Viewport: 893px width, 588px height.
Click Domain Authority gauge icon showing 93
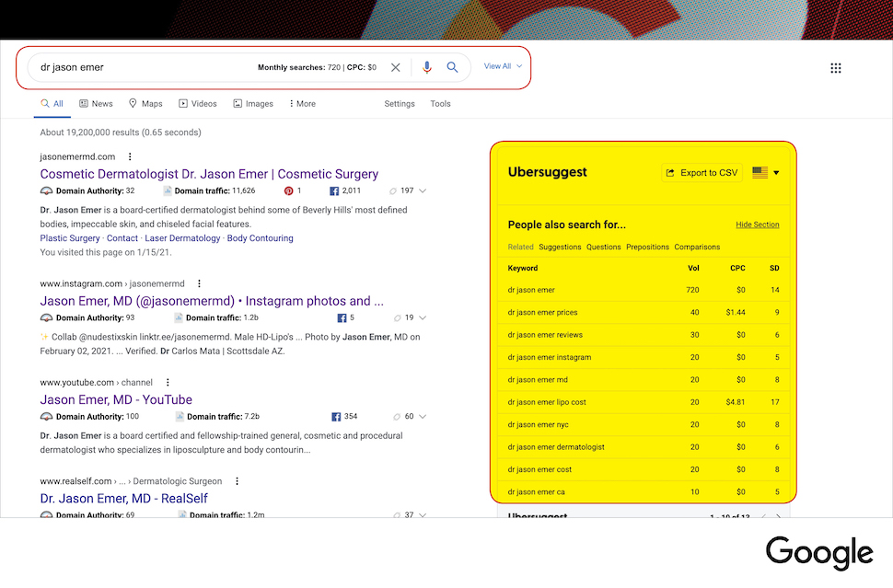coord(46,317)
